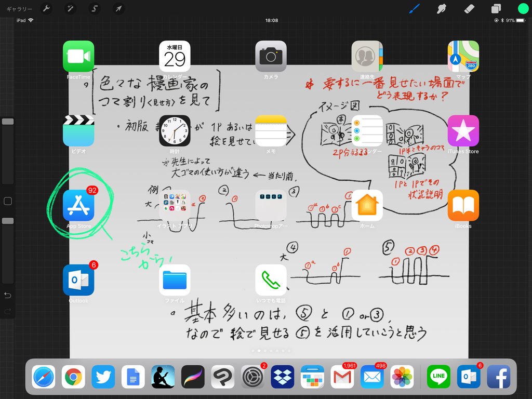This screenshot has width=532, height=399.
Task: Tap the 91% battery indicator
Action: click(x=515, y=20)
